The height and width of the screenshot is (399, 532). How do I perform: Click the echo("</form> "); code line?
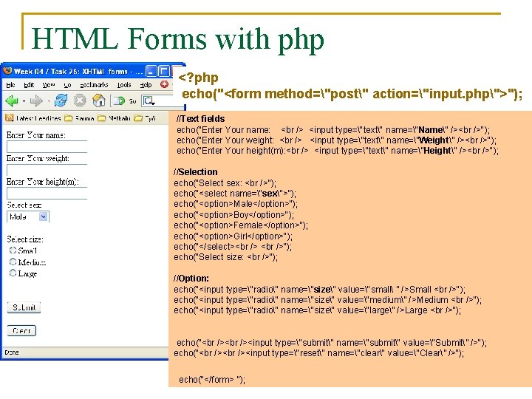pos(212,379)
